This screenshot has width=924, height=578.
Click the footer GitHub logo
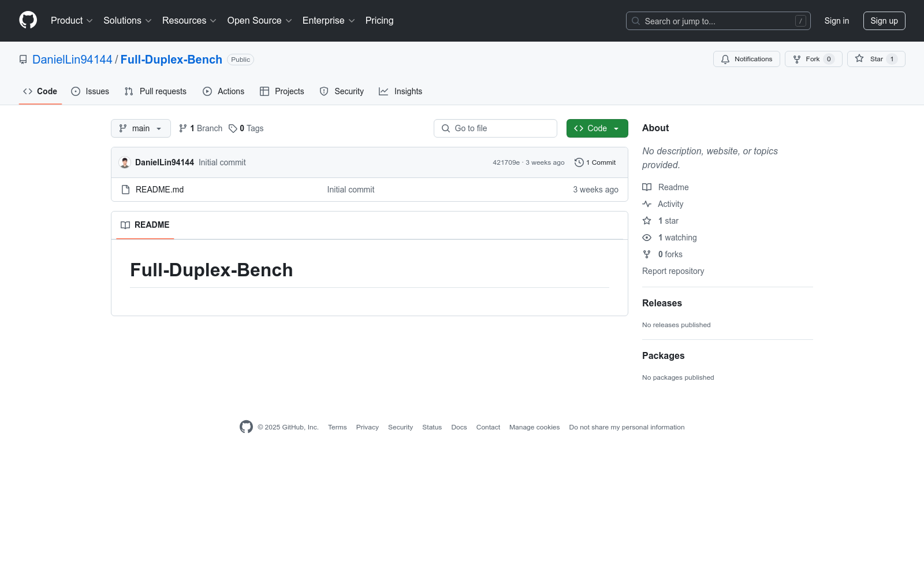(x=246, y=427)
